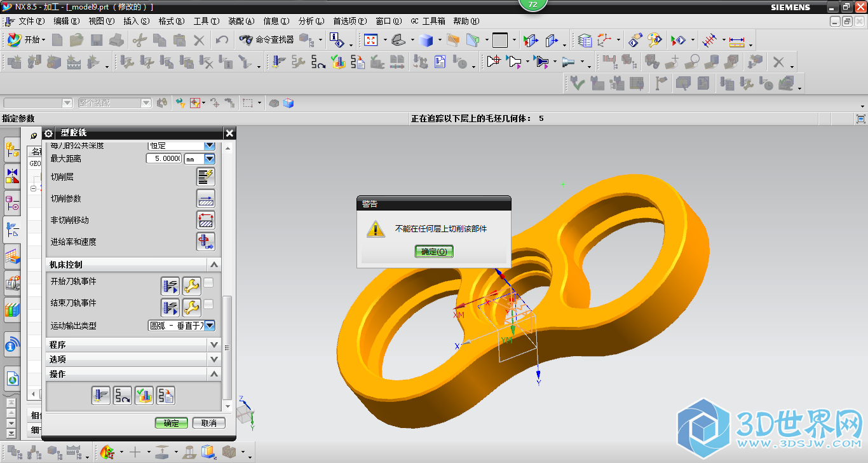Open the Cut Levels (切削层) settings
Image resolution: width=868 pixels, height=463 pixels.
(x=205, y=177)
